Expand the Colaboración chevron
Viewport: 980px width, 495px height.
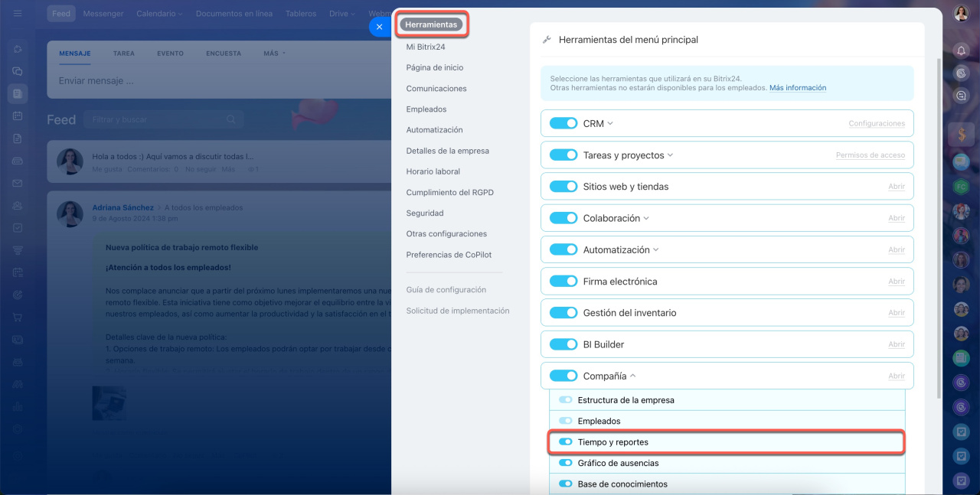click(646, 218)
